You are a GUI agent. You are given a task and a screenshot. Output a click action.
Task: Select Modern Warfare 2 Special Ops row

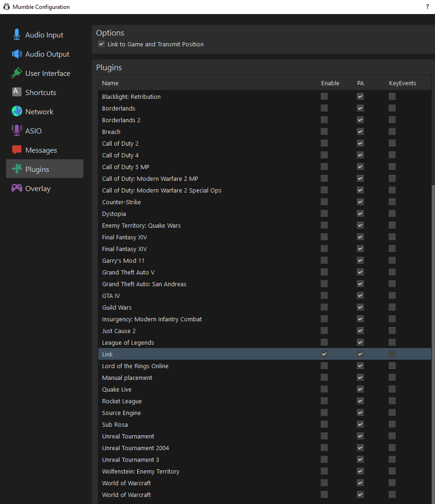point(265,190)
